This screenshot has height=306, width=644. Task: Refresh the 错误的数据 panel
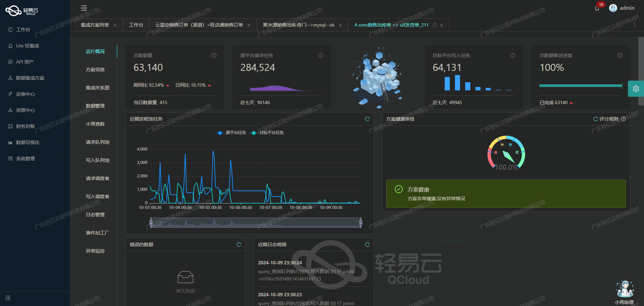click(x=239, y=245)
